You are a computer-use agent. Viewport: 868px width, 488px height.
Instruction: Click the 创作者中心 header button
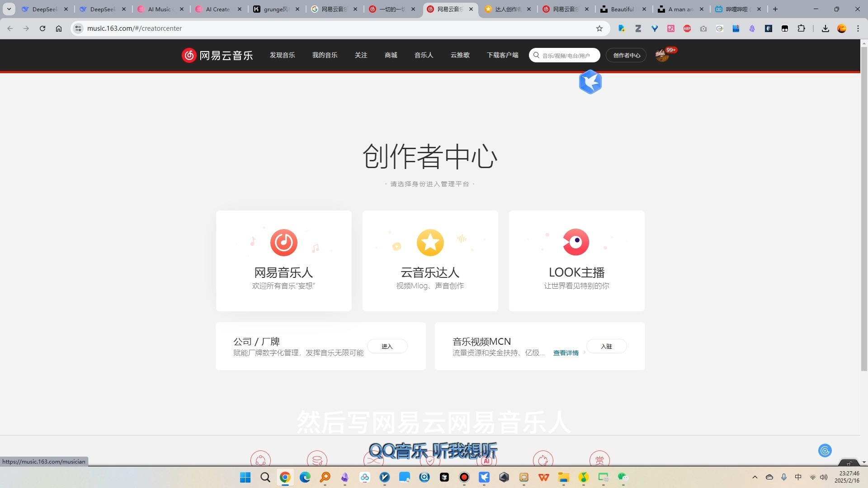coord(626,55)
